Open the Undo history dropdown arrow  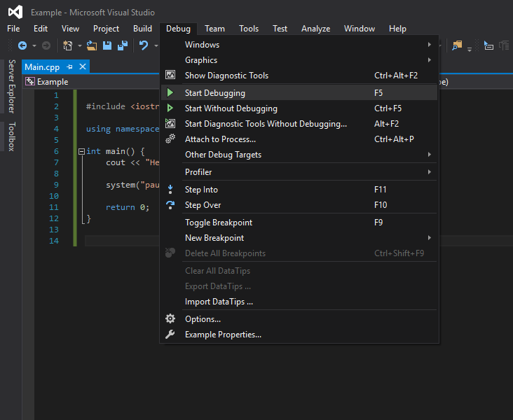point(156,45)
